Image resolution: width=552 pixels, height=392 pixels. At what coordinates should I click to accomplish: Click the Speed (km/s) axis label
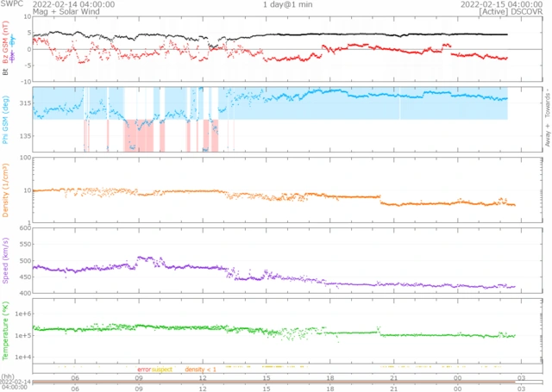coord(6,261)
